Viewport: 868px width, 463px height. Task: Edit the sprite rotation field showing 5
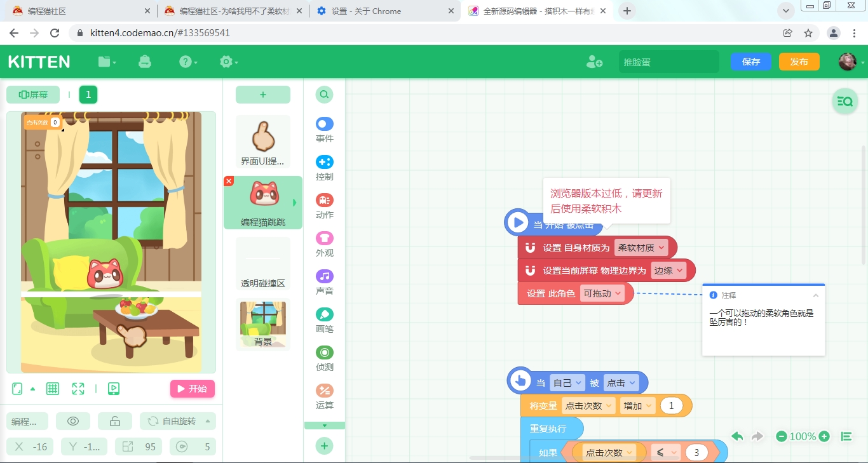193,446
